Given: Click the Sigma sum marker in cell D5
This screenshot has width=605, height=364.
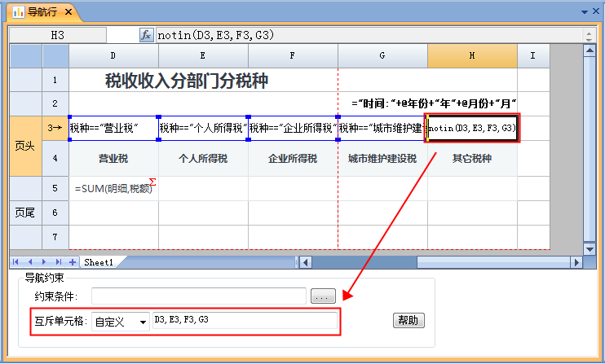Looking at the screenshot, I should tap(152, 182).
